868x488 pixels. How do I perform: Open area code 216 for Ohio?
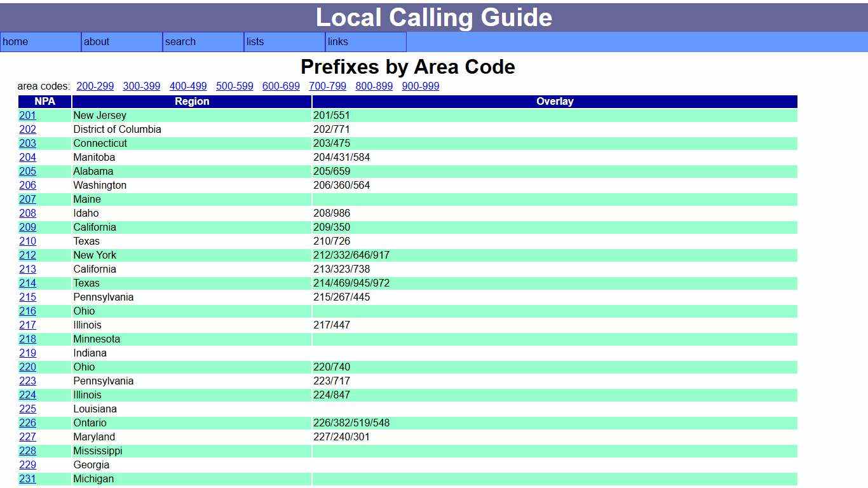pyautogui.click(x=27, y=311)
